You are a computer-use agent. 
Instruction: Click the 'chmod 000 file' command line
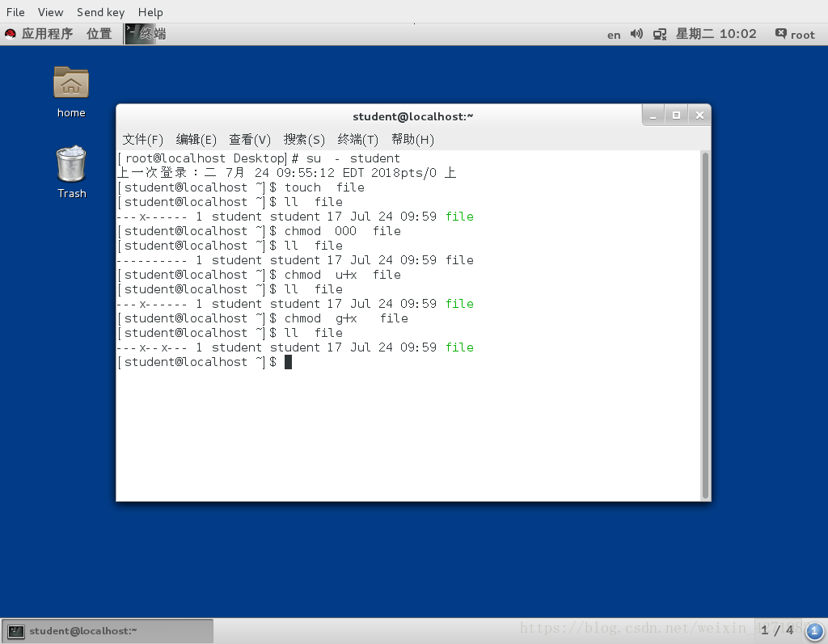coord(259,231)
